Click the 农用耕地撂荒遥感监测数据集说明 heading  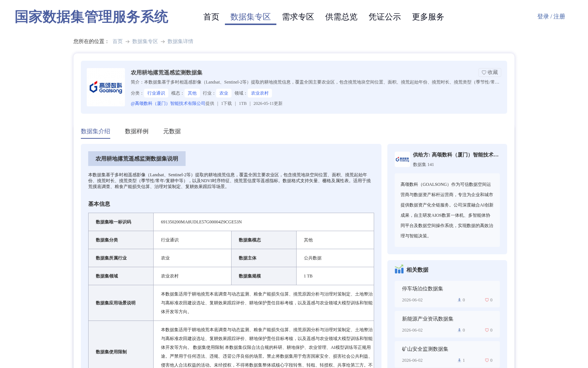[x=137, y=159]
